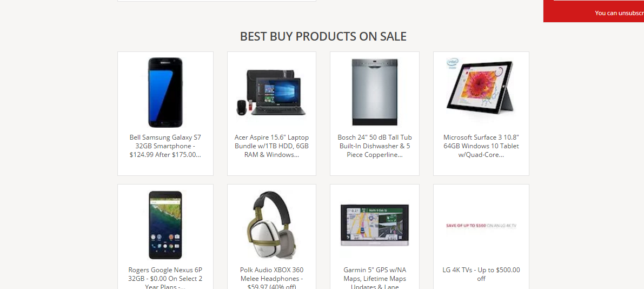Open the Polk Audio headphones image
Viewport: 644px width, 289px height.
[x=271, y=224]
